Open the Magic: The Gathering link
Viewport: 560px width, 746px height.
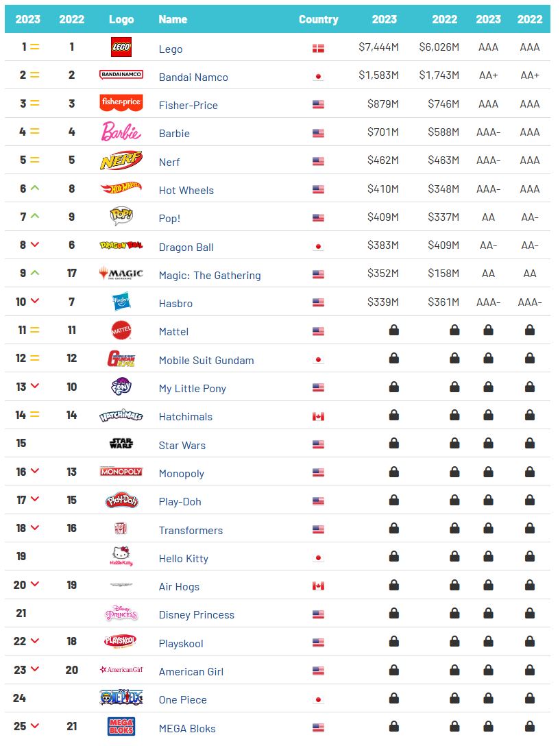pos(210,275)
